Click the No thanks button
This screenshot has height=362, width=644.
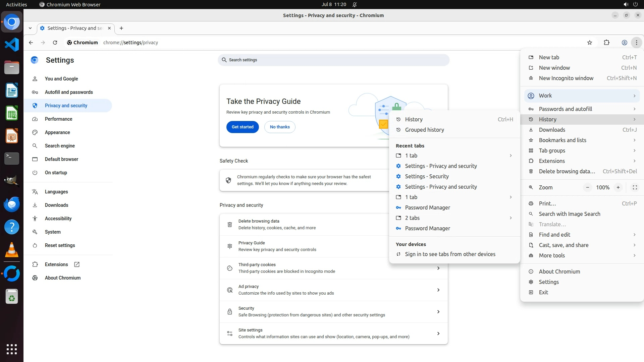[279, 127]
